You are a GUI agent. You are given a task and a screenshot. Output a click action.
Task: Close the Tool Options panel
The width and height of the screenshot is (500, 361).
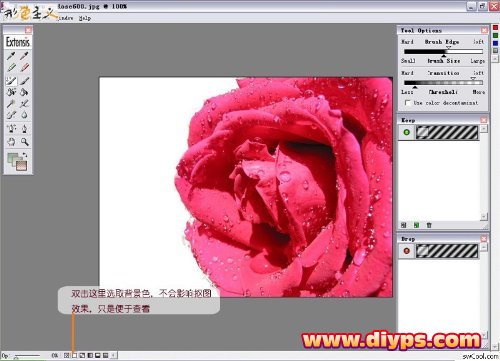[x=484, y=30]
